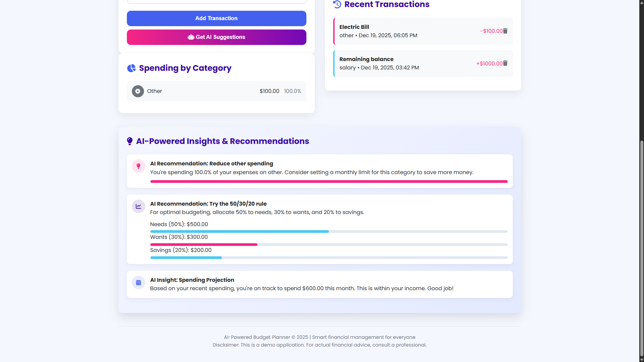Delete the Electric Bill transaction
The width and height of the screenshot is (644, 362).
click(x=505, y=31)
